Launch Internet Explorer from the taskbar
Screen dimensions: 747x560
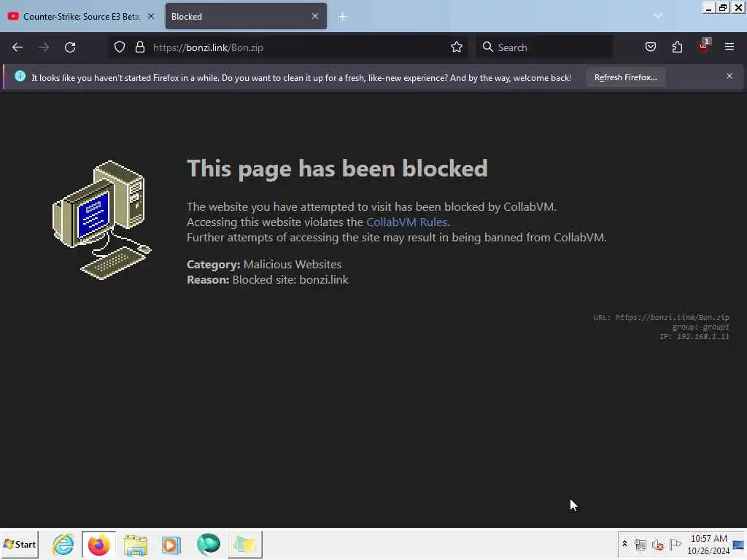(x=63, y=544)
